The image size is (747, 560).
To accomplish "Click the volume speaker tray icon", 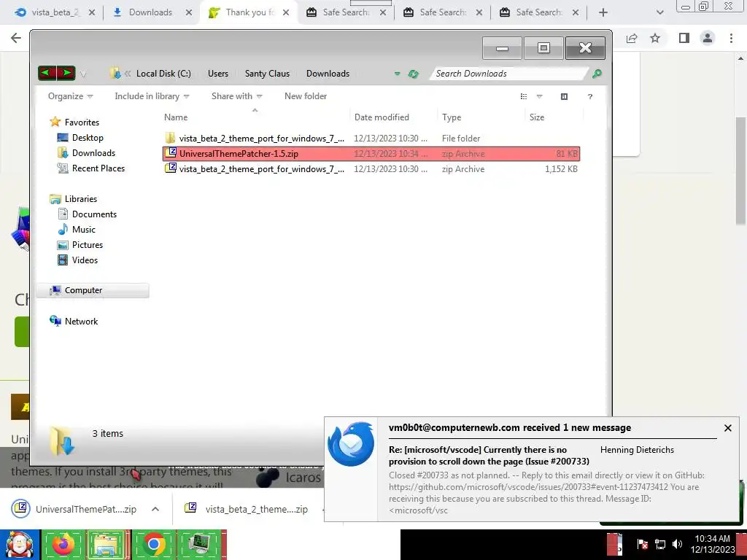I will click(x=677, y=544).
